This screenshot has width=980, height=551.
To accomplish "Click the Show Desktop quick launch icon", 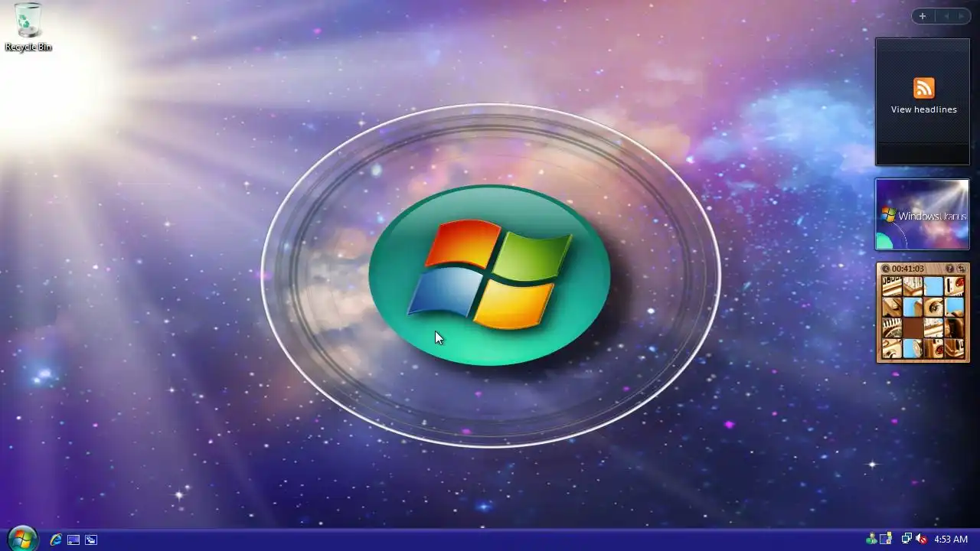I will pyautogui.click(x=73, y=540).
